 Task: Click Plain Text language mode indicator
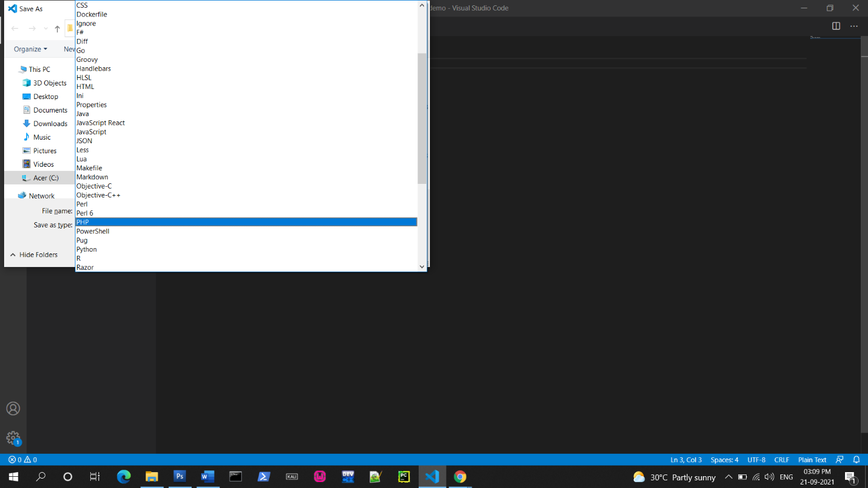tap(812, 459)
